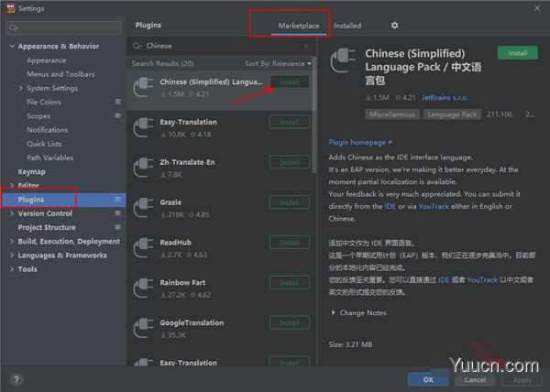The image size is (550, 392).
Task: Install the Rainbow Fart plugin
Action: point(290,282)
